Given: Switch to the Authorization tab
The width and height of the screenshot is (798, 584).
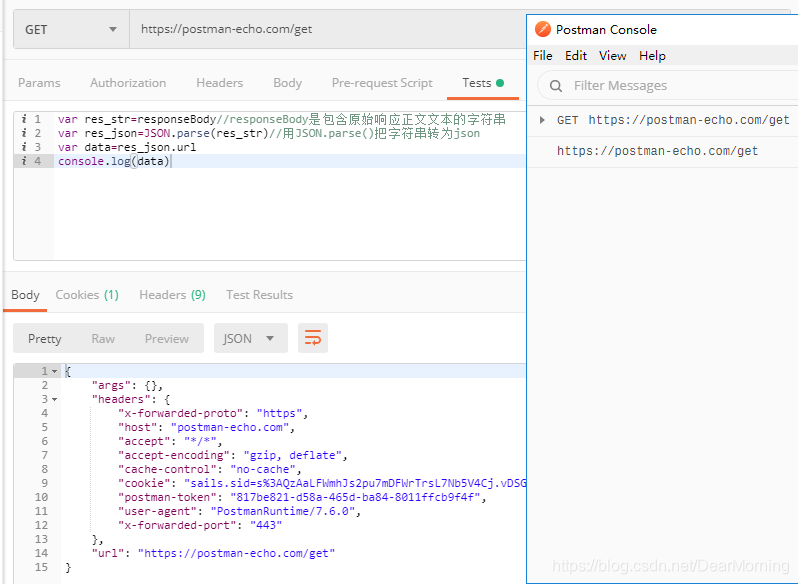Looking at the screenshot, I should click(x=128, y=83).
